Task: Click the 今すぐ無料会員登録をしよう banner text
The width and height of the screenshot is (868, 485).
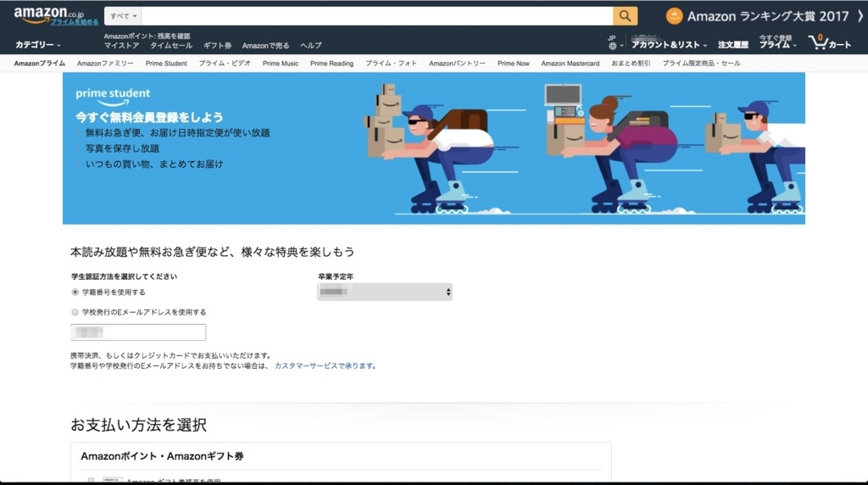Action: coord(149,117)
